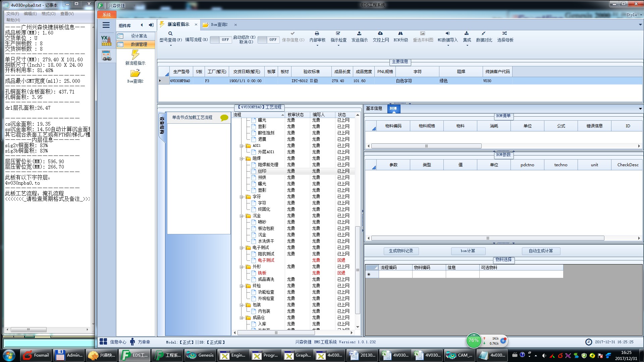Switch to the Bom查询2 tab
Screen dimensions: 644x362
coord(219,25)
